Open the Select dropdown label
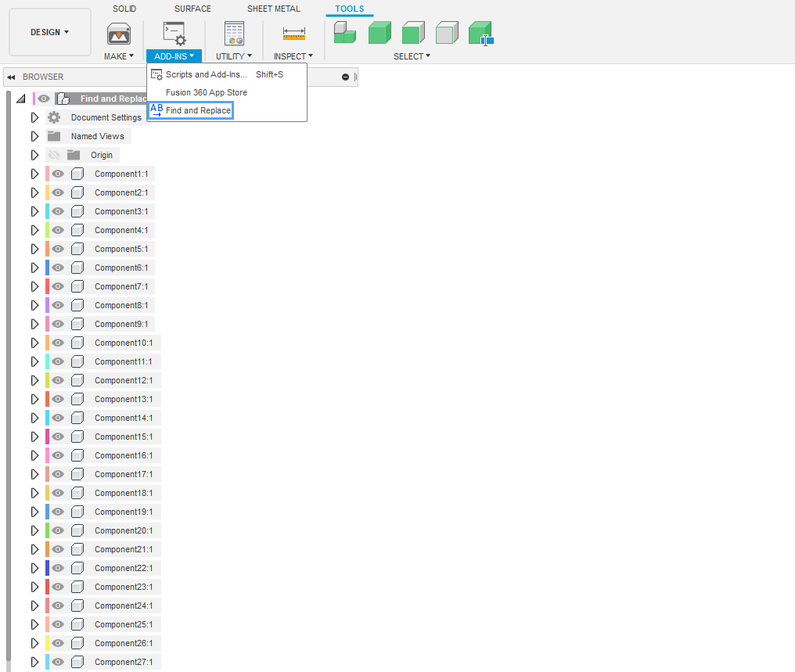Image resolution: width=795 pixels, height=672 pixels. coord(412,56)
